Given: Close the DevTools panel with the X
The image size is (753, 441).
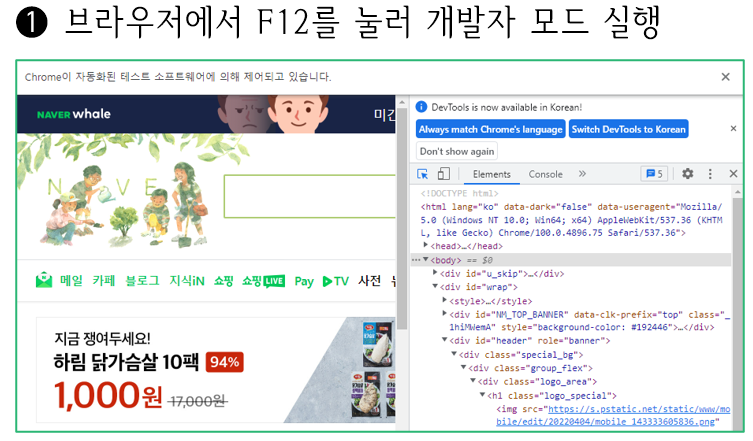Looking at the screenshot, I should tap(733, 174).
